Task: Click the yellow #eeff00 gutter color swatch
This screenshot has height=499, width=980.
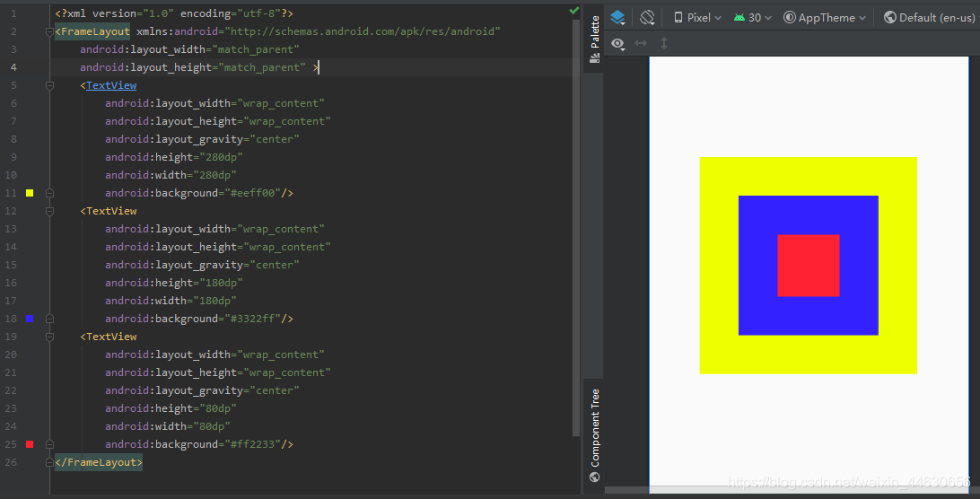Action: pyautogui.click(x=30, y=193)
